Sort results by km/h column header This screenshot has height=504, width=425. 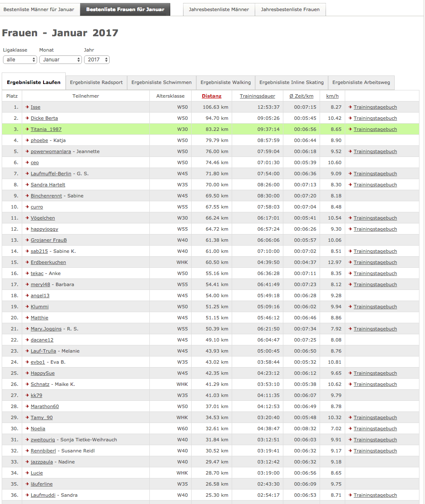[x=332, y=96]
